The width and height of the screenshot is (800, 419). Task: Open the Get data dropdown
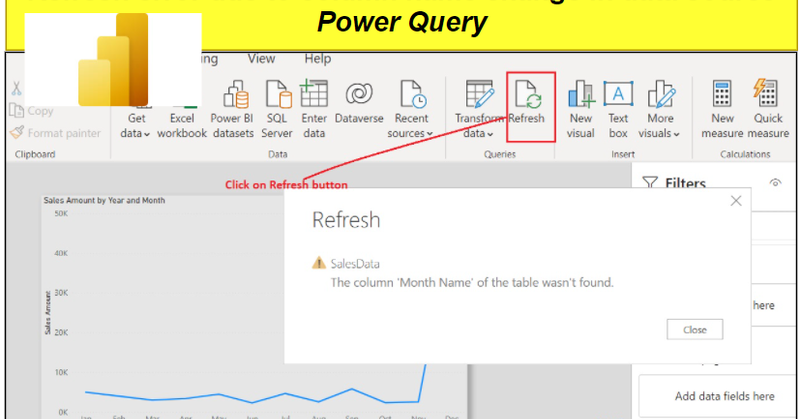(136, 126)
